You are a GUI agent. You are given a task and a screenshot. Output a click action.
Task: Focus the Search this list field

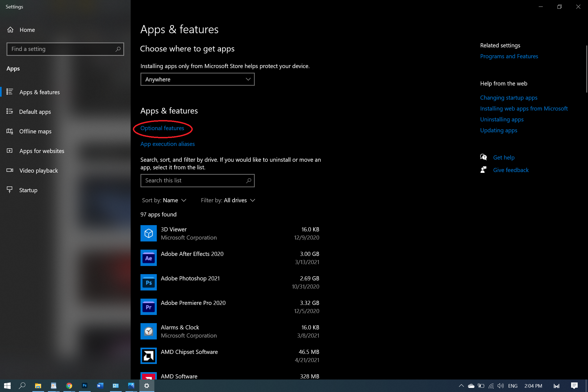pyautogui.click(x=198, y=180)
